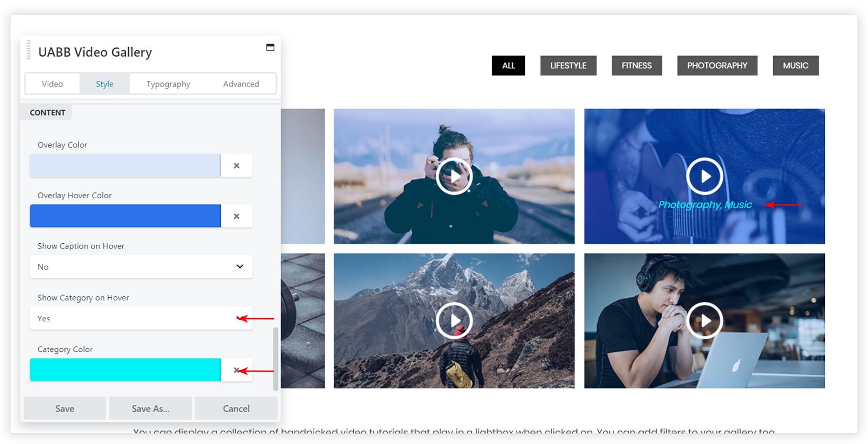
Task: Open the Show Caption on Hover dropdown
Action: [141, 267]
